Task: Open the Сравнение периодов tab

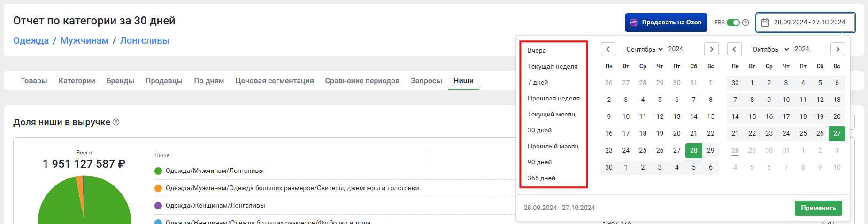Action: 362,81
